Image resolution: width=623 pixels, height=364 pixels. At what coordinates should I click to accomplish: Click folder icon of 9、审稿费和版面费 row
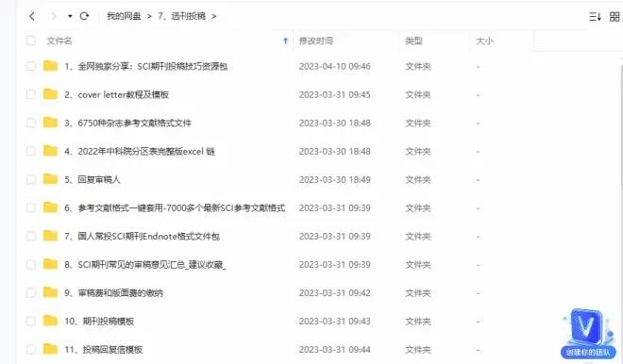50,292
